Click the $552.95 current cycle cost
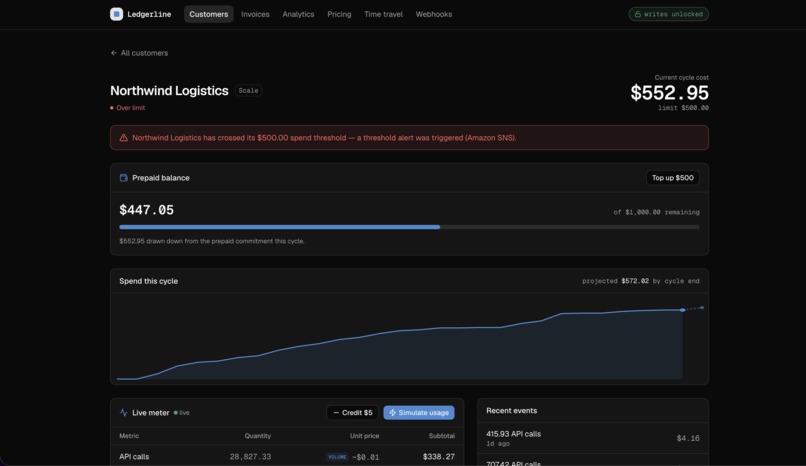Screen dimensions: 806x466 (669, 93)
